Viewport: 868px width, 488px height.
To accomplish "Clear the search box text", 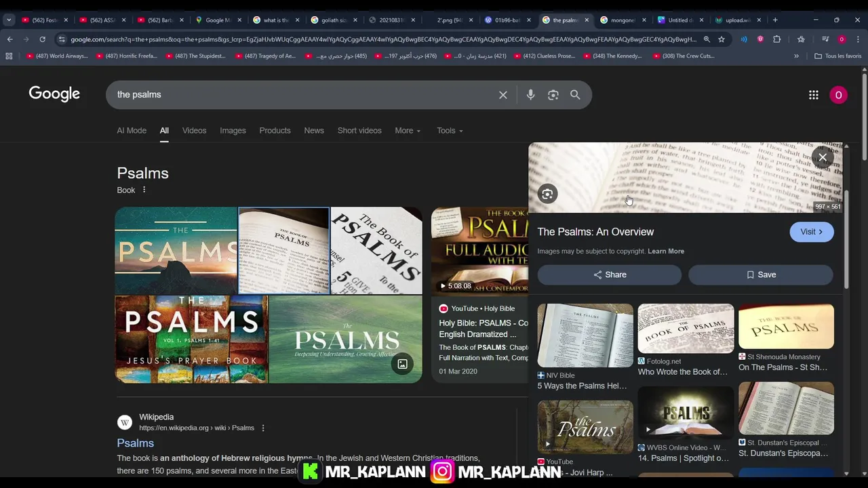I will (x=503, y=95).
